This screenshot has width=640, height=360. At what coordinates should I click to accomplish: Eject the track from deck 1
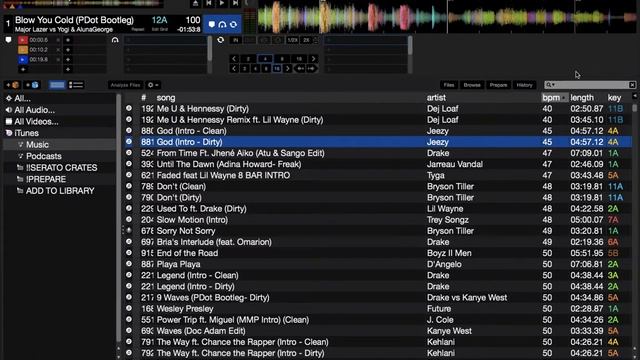coord(196,3)
